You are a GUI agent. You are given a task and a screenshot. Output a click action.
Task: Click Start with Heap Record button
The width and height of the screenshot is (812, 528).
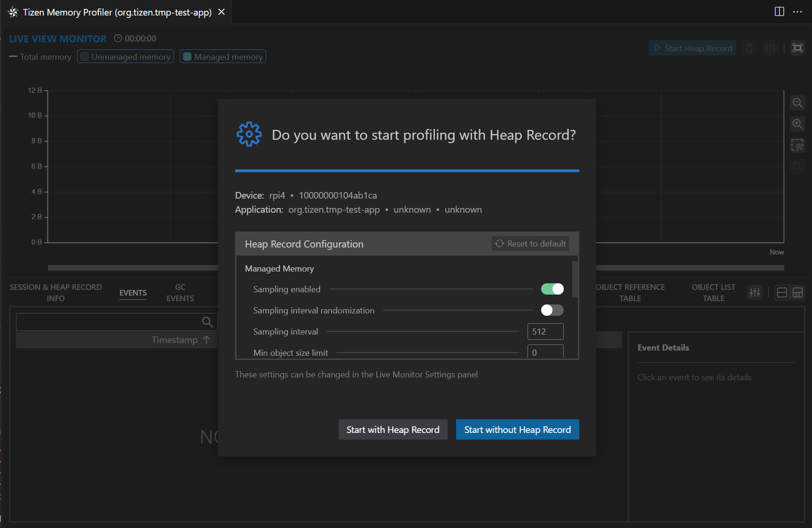pos(393,430)
